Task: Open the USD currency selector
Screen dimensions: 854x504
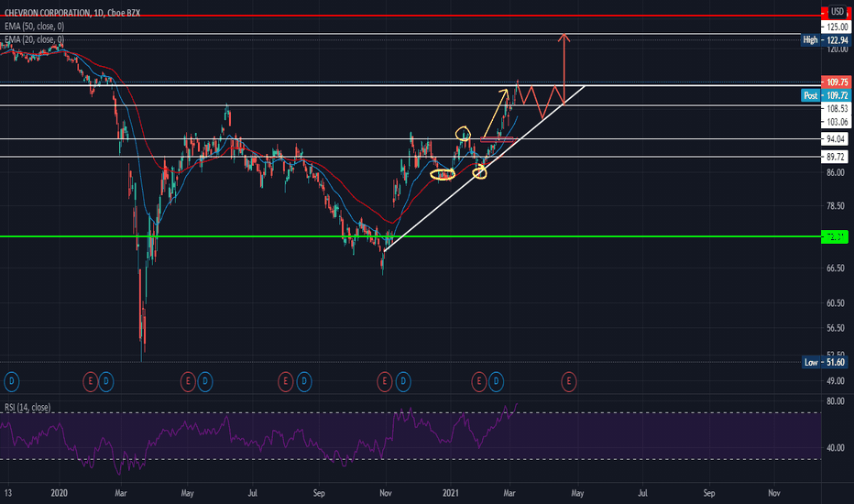Action: [838, 11]
